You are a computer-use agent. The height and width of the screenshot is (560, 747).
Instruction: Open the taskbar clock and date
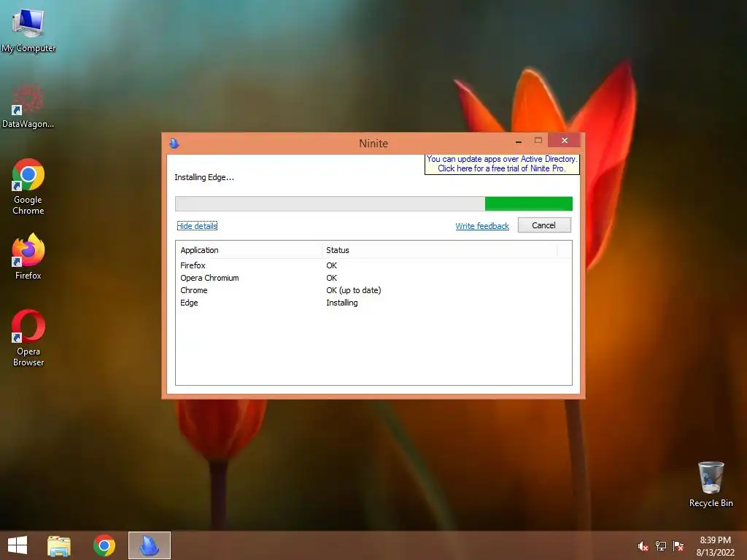[716, 546]
